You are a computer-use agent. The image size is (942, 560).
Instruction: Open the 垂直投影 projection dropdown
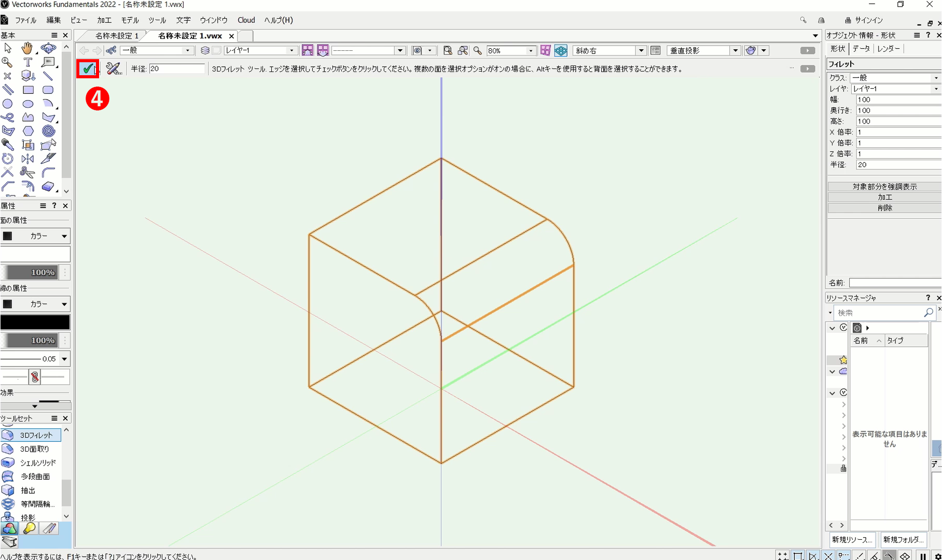point(703,50)
